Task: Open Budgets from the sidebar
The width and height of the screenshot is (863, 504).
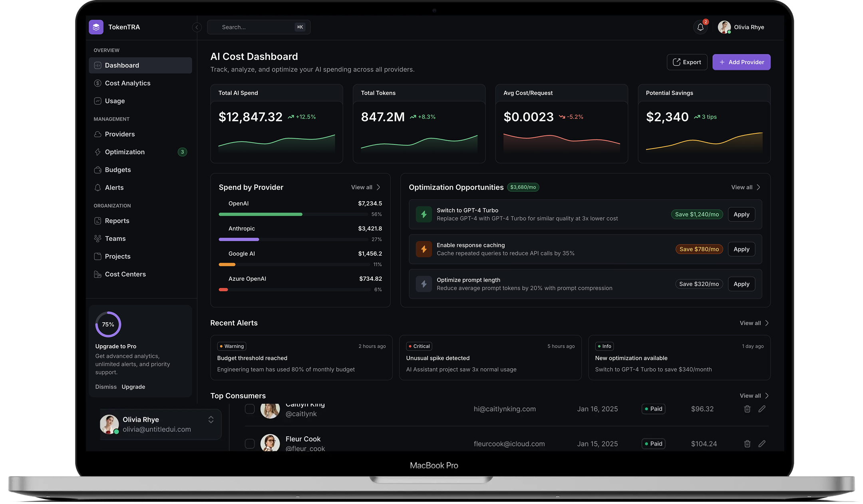Action: tap(117, 170)
